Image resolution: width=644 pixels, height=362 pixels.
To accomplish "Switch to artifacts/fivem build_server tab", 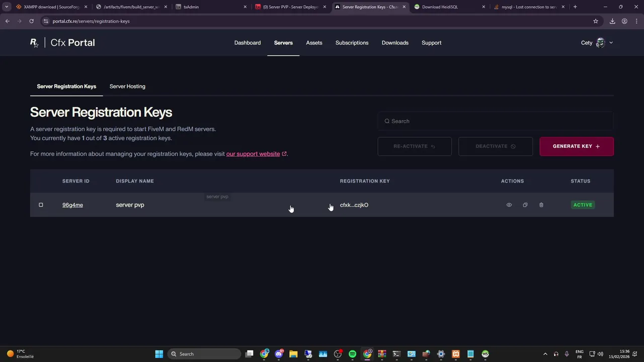I will click(x=131, y=7).
